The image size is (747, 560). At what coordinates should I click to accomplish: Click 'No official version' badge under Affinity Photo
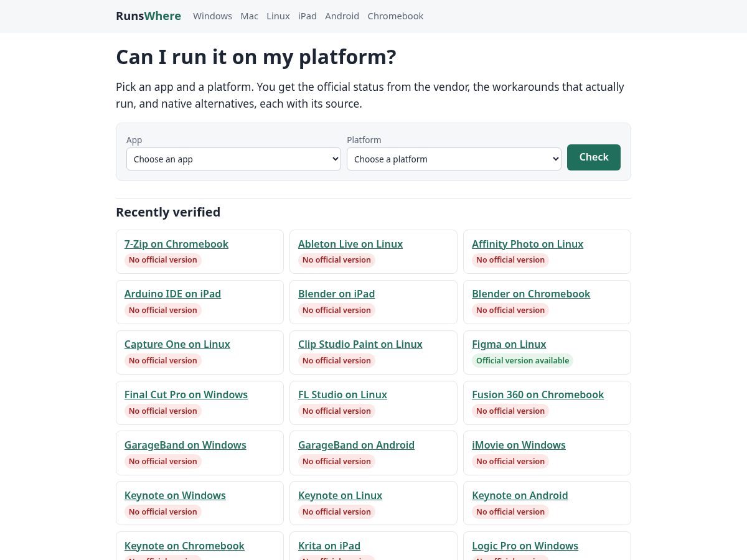(x=510, y=259)
